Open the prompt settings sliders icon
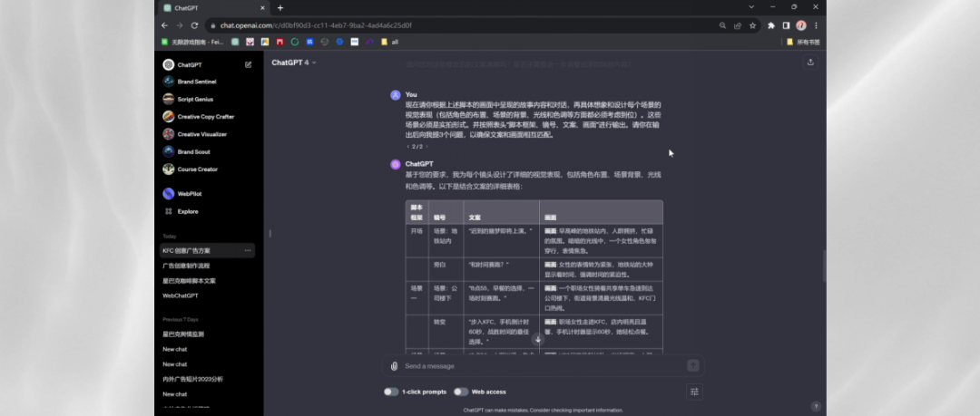980x416 pixels. click(694, 392)
